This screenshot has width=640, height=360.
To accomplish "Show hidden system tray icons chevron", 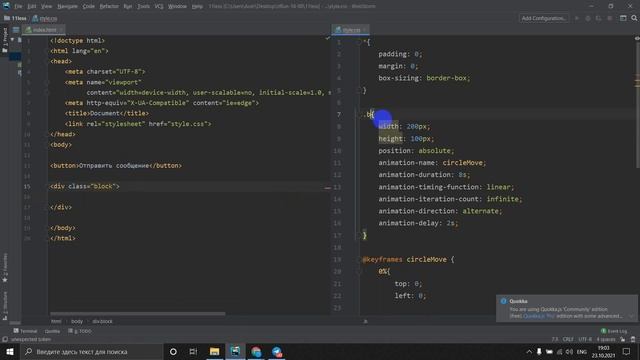I will [x=529, y=351].
